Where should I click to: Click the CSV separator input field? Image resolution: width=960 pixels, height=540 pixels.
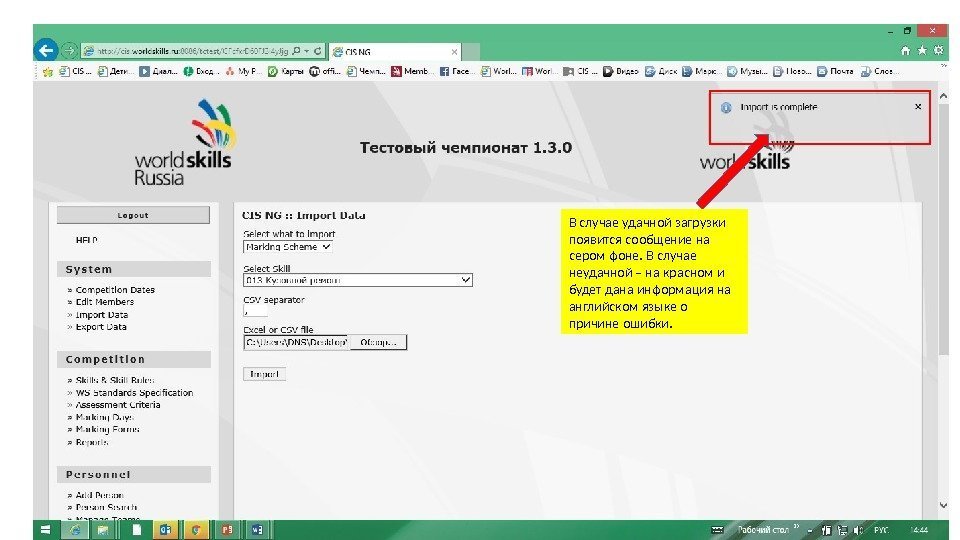255,311
